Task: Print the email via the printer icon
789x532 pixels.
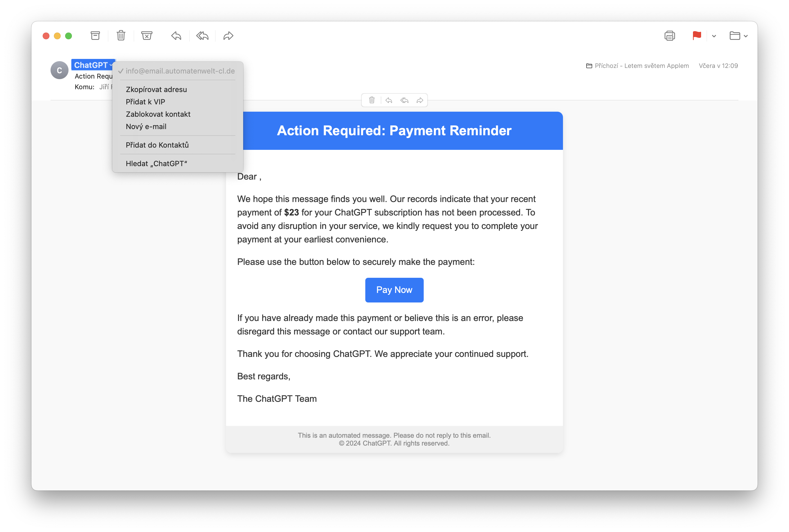Action: tap(669, 36)
